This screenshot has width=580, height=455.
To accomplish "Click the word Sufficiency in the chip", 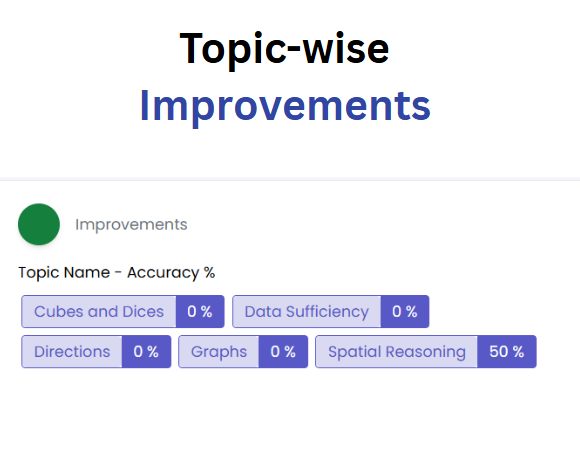I will coord(327,312).
